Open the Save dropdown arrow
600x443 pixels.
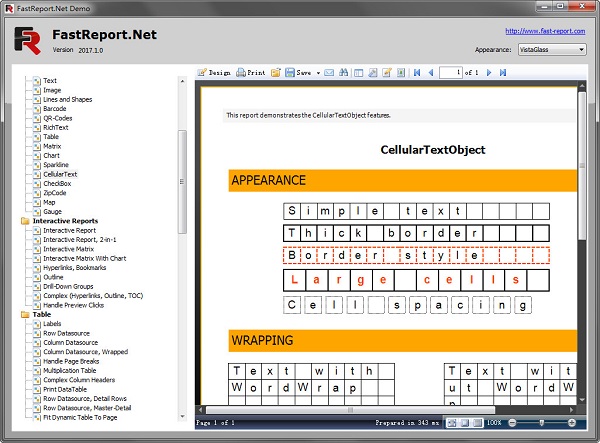pyautogui.click(x=318, y=73)
